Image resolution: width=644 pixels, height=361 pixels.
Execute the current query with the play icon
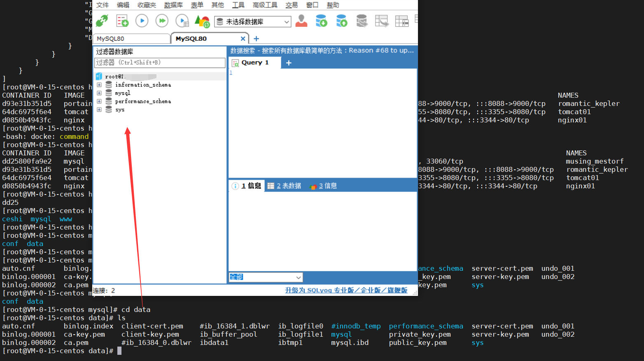[142, 21]
